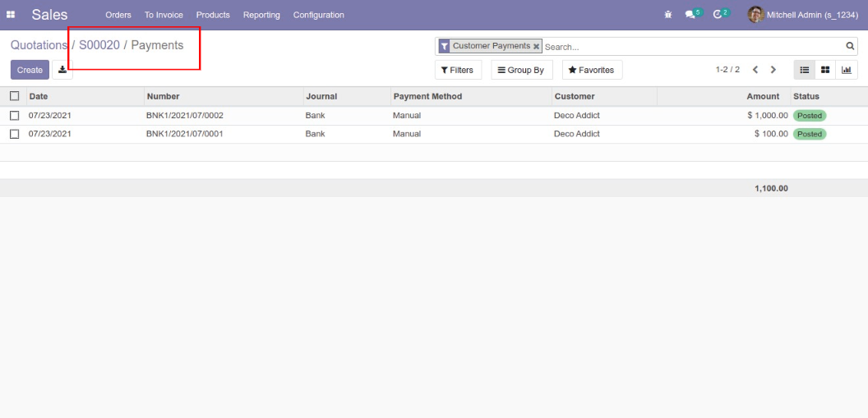Click the 07/23/2021 date in 0002 row
Image resolution: width=868 pixels, height=418 pixels.
point(50,116)
